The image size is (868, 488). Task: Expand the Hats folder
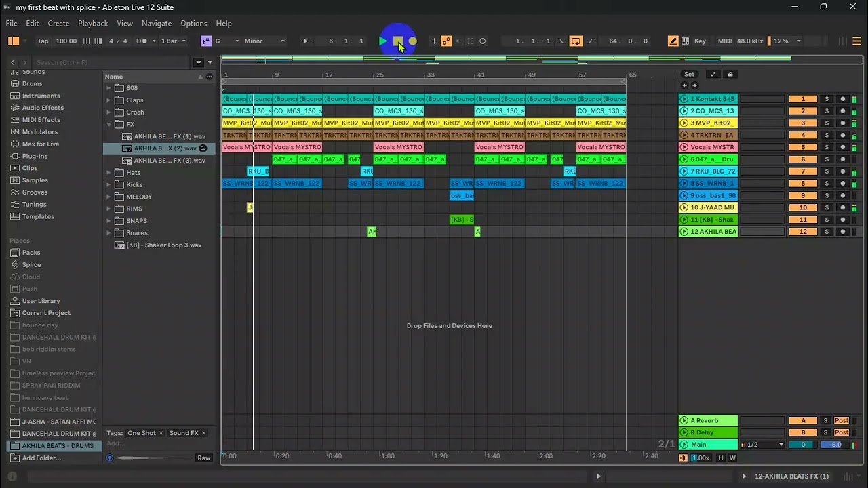point(108,173)
